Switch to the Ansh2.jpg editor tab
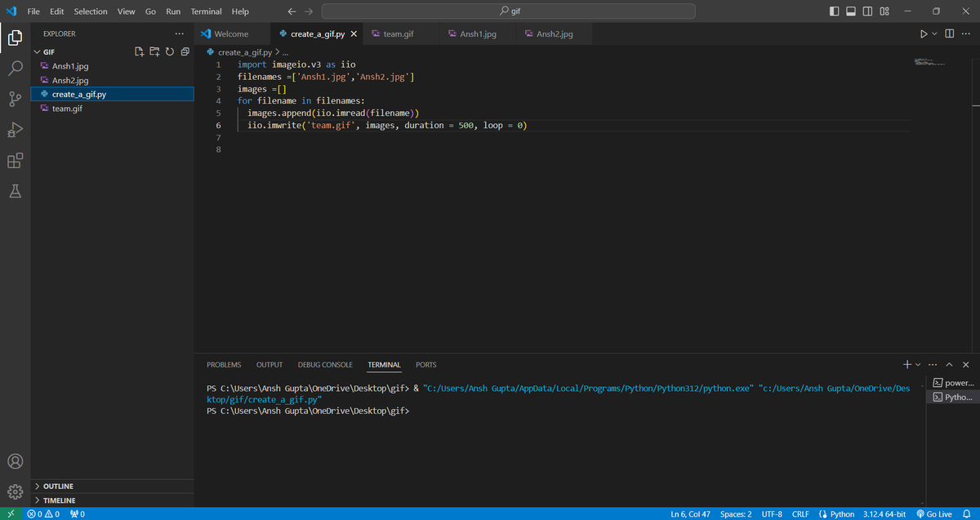The image size is (980, 520). [x=555, y=34]
